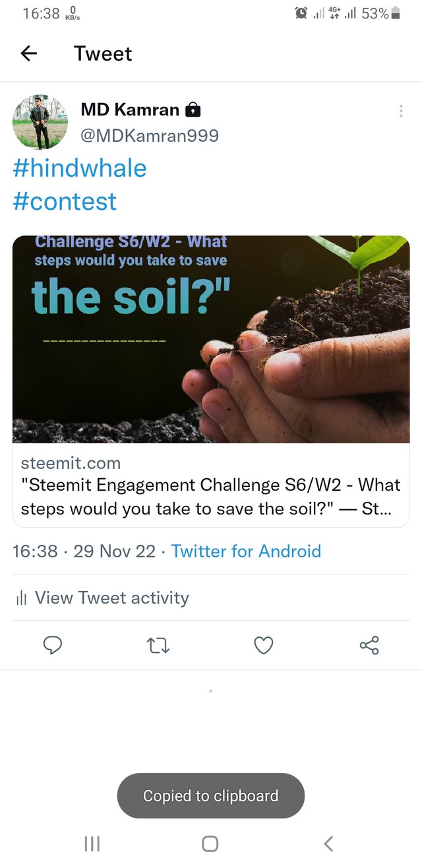Open the #contest hashtag
The height and width of the screenshot is (868, 422).
coord(65,201)
